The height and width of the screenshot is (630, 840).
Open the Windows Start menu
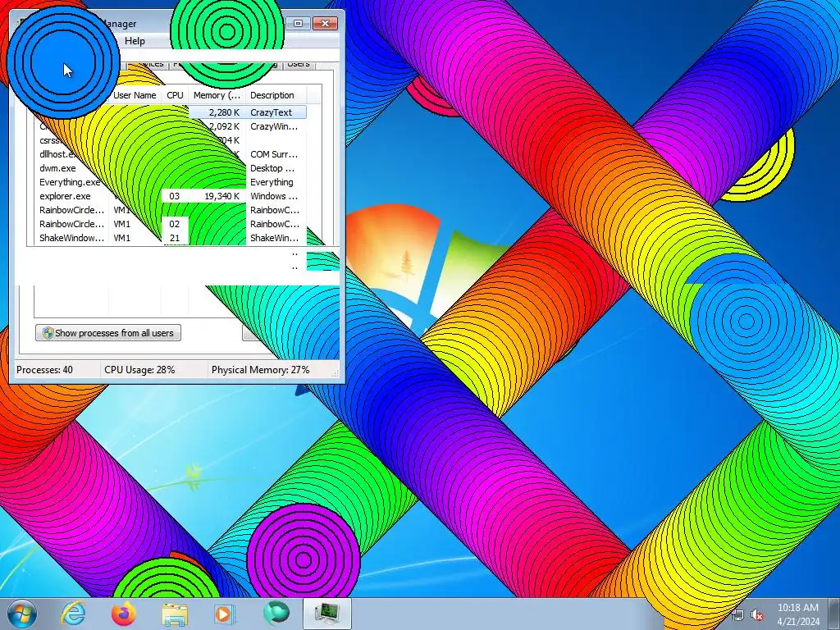coord(21,614)
